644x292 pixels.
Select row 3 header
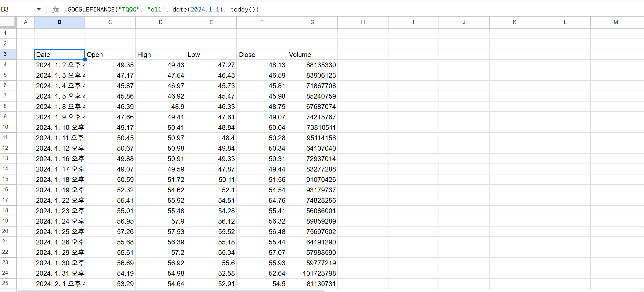tap(8, 54)
